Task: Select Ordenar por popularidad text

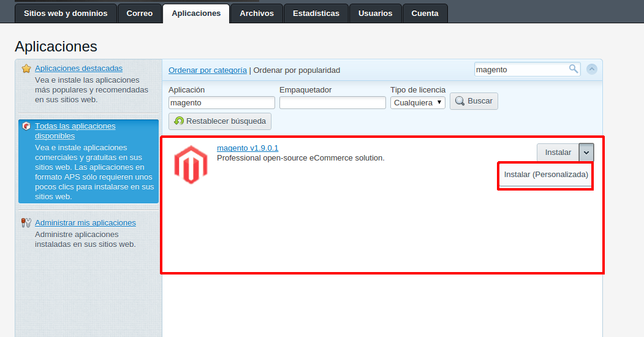Action: tap(297, 70)
